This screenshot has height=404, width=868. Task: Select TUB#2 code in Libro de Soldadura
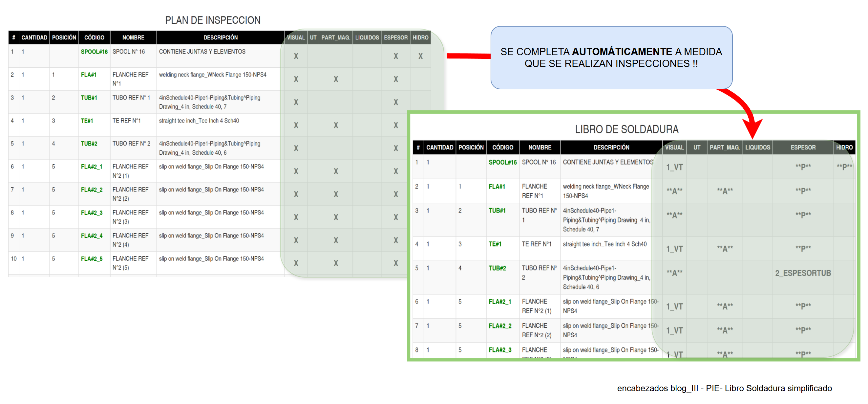[497, 268]
